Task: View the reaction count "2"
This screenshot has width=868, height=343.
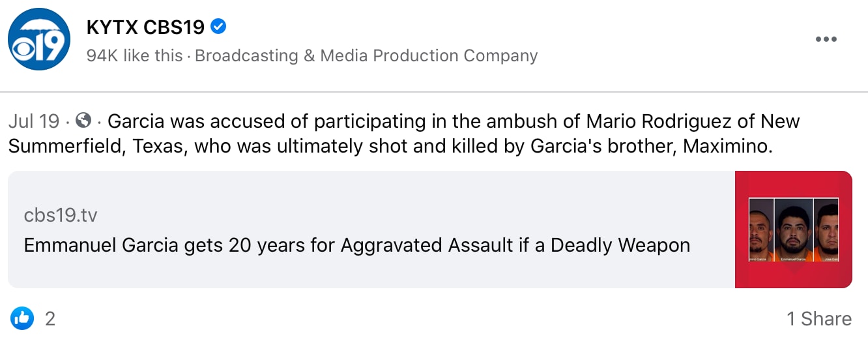Action: (50, 319)
